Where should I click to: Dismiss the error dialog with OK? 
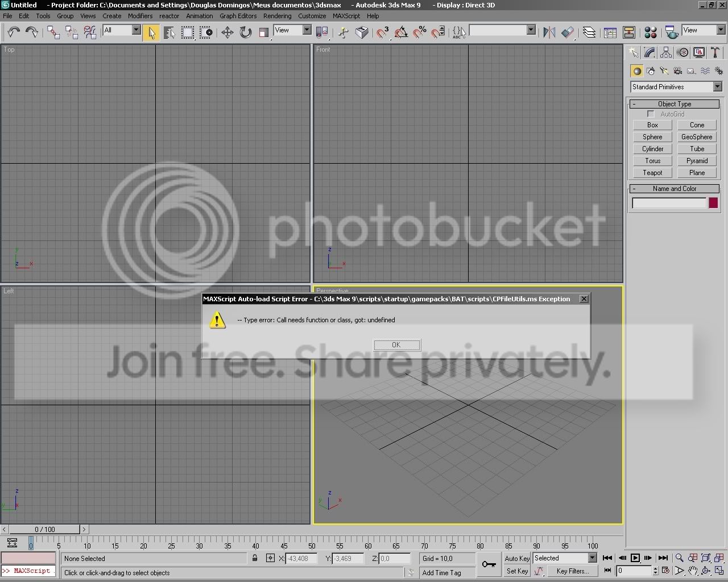point(396,345)
